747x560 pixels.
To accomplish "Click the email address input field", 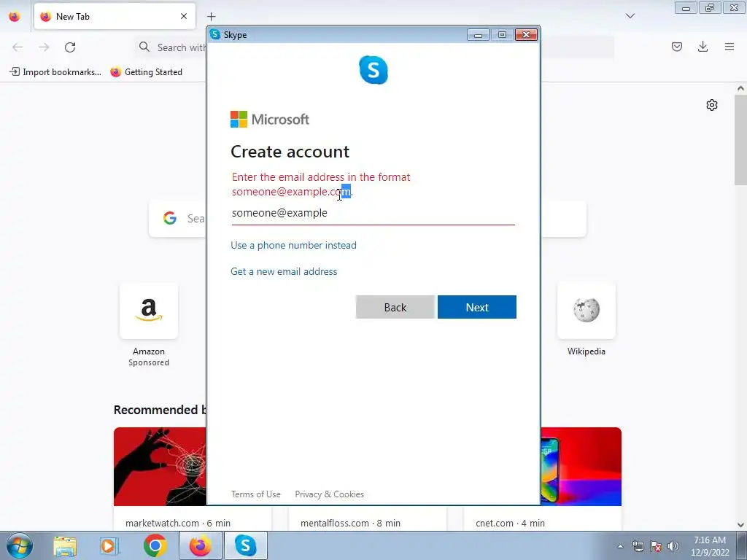I will [x=373, y=213].
